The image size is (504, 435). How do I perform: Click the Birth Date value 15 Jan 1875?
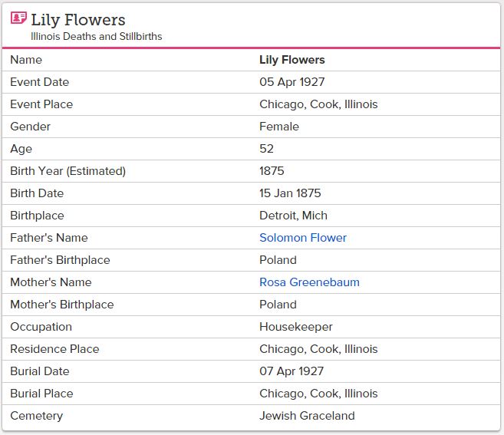290,193
